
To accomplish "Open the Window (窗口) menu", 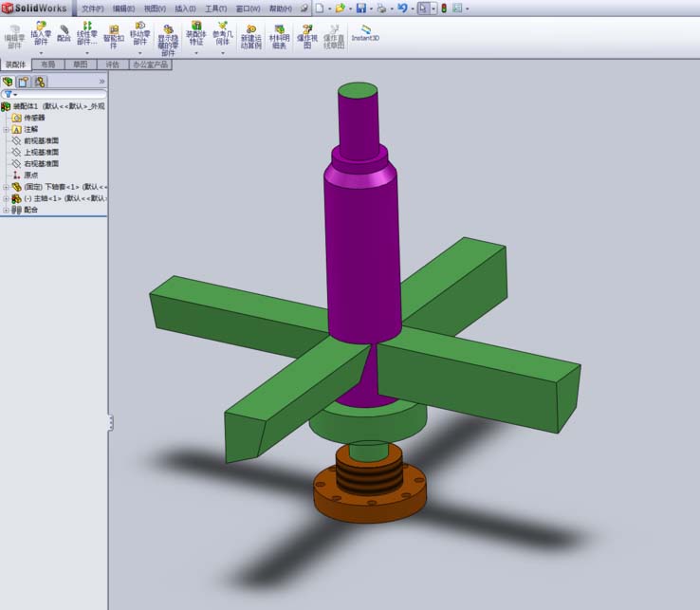I will tap(248, 9).
